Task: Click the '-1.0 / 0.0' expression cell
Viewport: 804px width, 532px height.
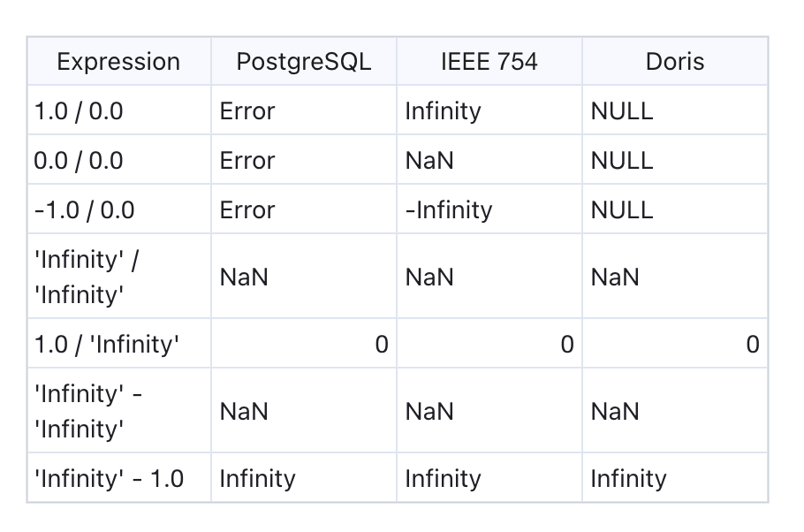Action: (x=84, y=210)
